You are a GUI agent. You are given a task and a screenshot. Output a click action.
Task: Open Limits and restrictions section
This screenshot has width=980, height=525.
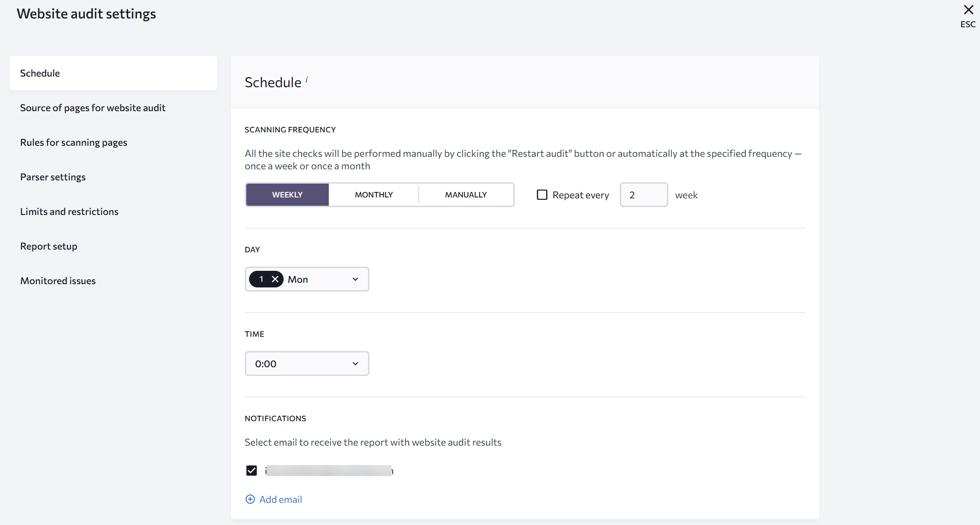click(x=69, y=212)
